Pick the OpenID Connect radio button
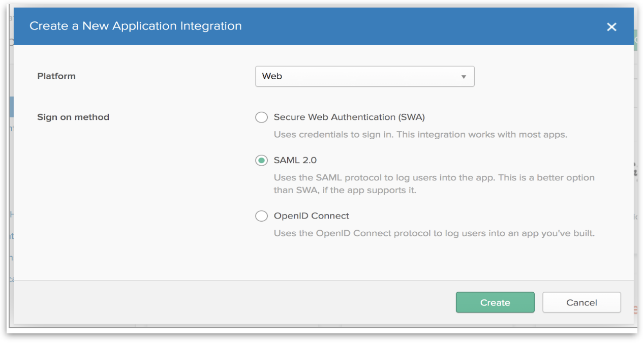 point(261,216)
